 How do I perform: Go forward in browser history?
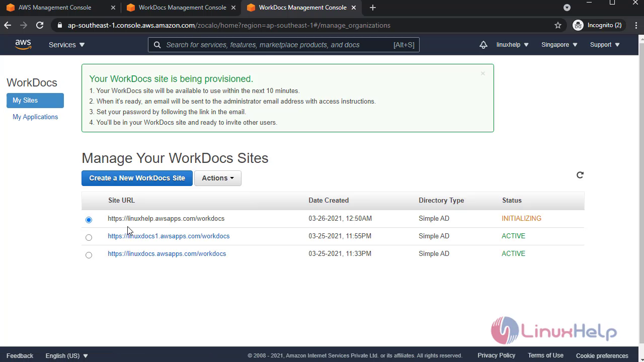click(24, 25)
